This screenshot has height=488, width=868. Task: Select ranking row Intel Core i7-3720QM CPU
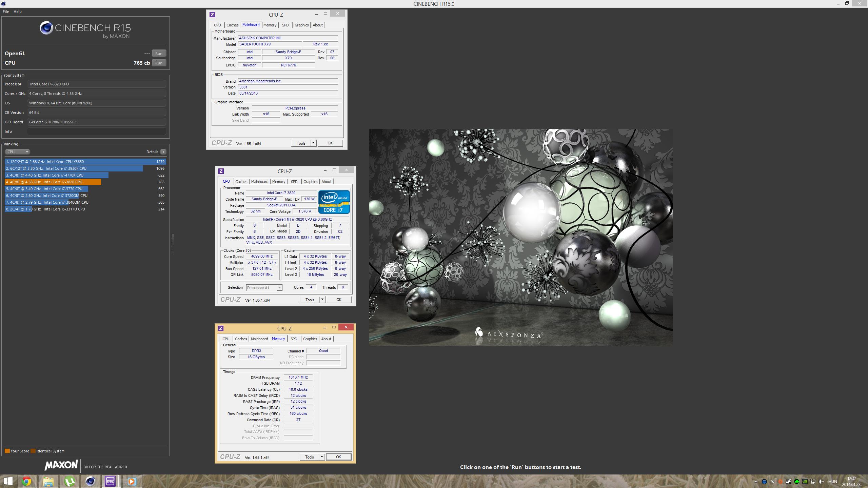click(x=85, y=196)
